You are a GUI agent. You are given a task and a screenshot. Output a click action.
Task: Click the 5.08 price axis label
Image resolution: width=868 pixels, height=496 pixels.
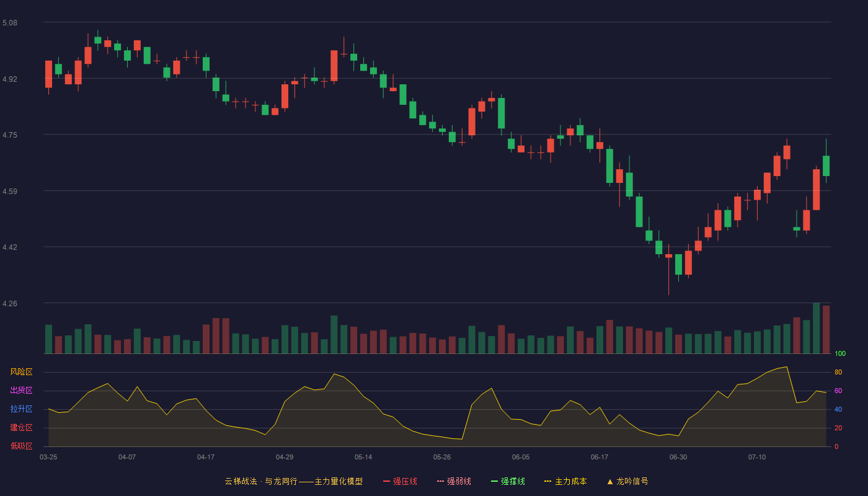pos(10,23)
